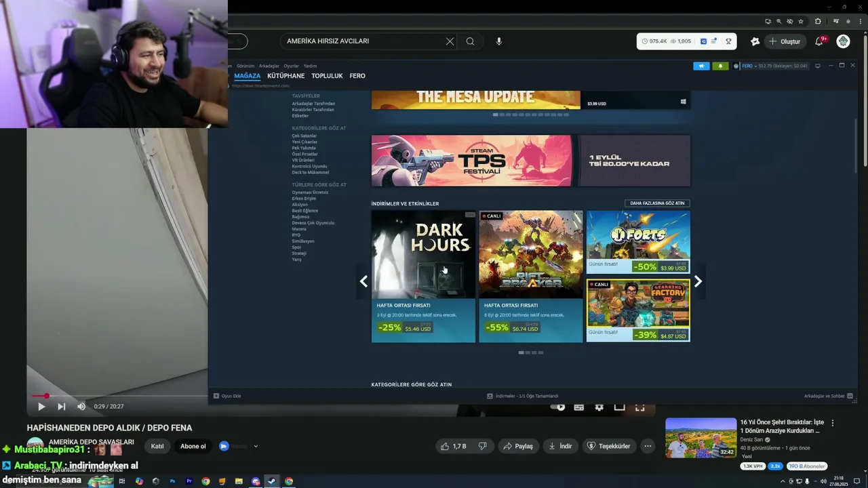The width and height of the screenshot is (868, 488).
Task: Open the Forts daily deal card
Action: [x=638, y=242]
